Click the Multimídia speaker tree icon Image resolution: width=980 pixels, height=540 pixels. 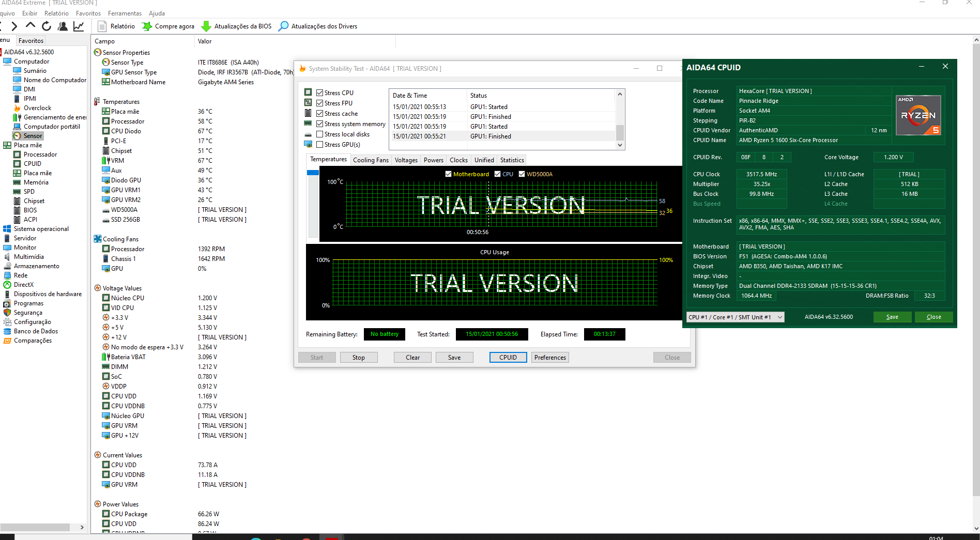[x=7, y=257]
